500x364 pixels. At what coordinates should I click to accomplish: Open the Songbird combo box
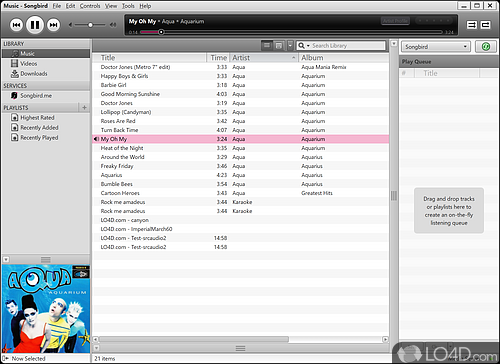coord(436,47)
